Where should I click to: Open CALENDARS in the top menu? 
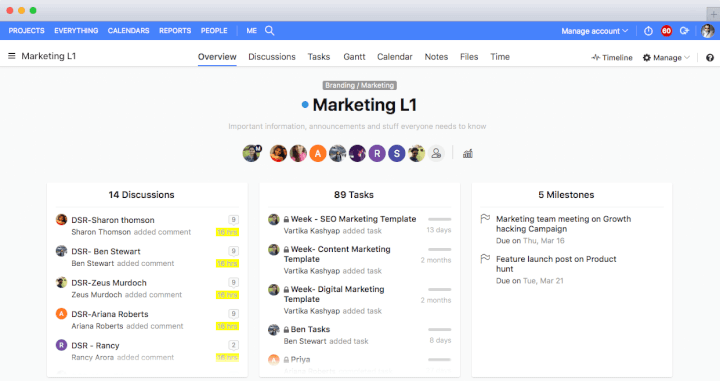tap(129, 31)
